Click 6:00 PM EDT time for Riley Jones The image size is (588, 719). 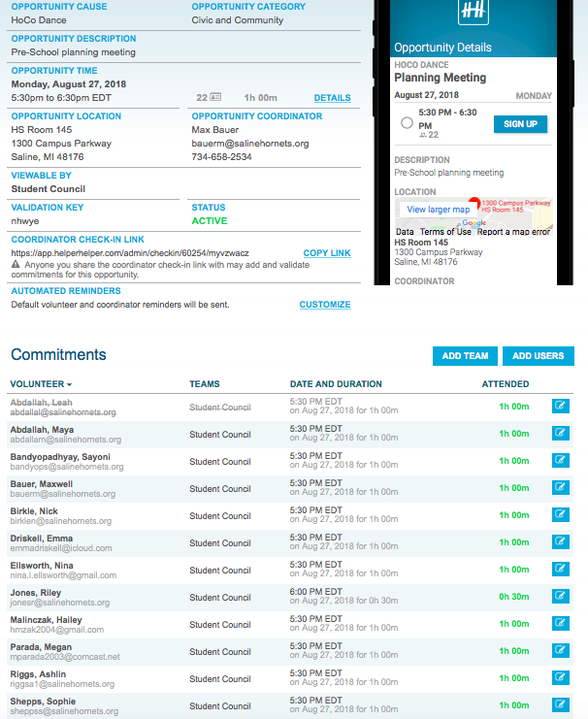(316, 592)
